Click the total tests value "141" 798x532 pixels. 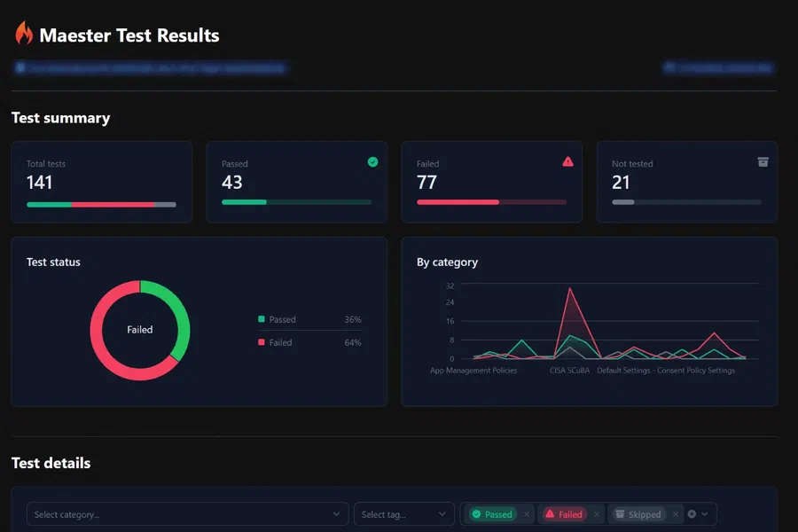pyautogui.click(x=39, y=183)
